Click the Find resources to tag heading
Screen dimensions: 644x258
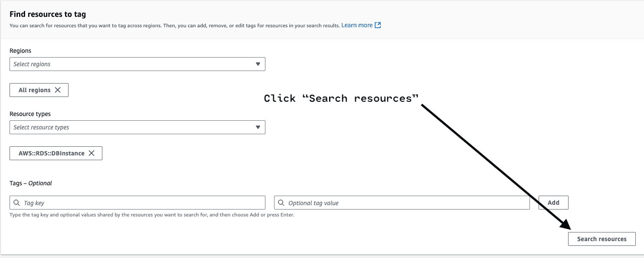(x=48, y=14)
